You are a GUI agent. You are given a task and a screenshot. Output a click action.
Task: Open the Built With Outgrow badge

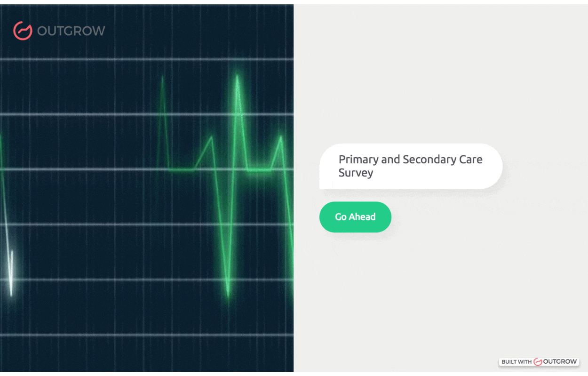pyautogui.click(x=539, y=361)
